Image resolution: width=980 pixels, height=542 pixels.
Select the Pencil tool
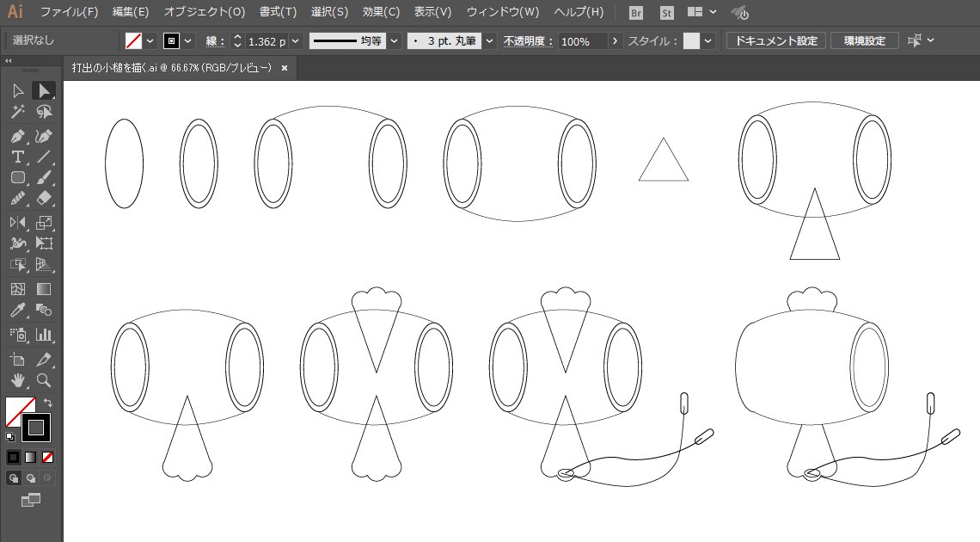pos(18,198)
